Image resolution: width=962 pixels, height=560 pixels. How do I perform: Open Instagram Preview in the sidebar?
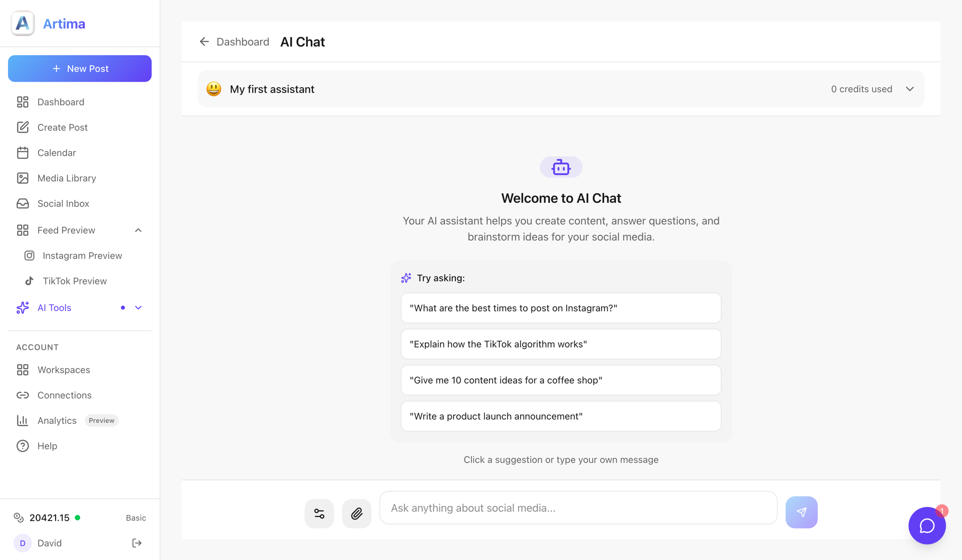pyautogui.click(x=82, y=255)
